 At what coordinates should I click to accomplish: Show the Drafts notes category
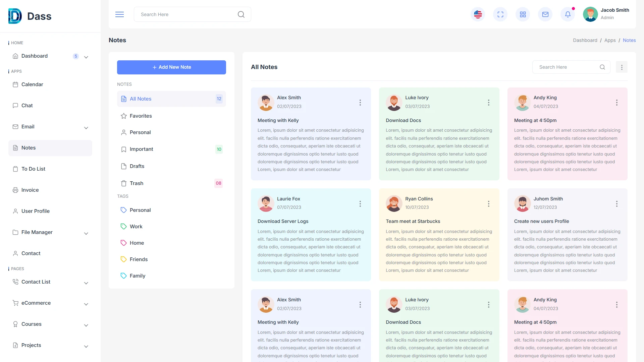pyautogui.click(x=171, y=166)
